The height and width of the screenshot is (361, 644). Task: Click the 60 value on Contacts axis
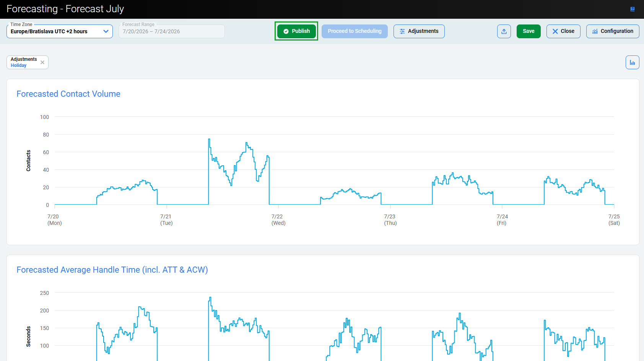tap(46, 152)
